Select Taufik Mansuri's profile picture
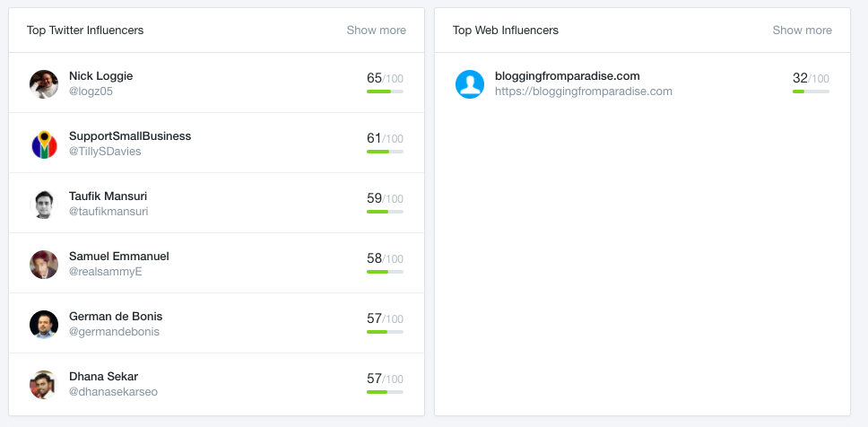This screenshot has height=427, width=868. [44, 205]
